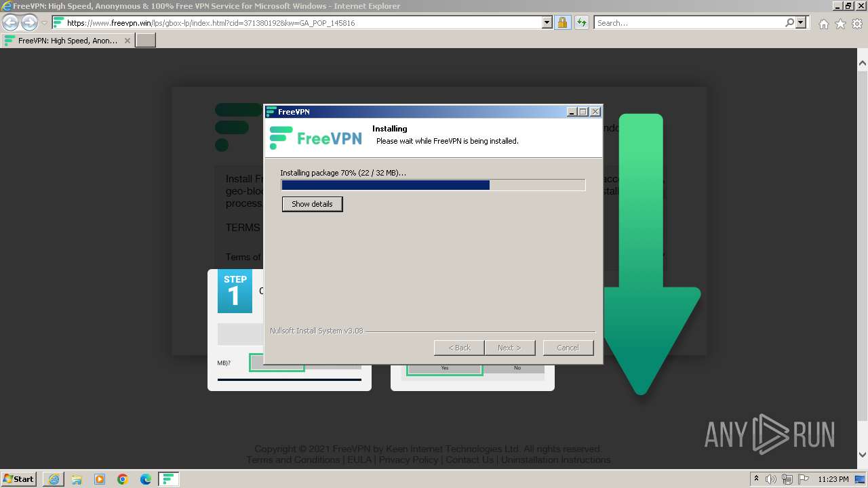Click the security lock icon in address bar

[x=562, y=23]
